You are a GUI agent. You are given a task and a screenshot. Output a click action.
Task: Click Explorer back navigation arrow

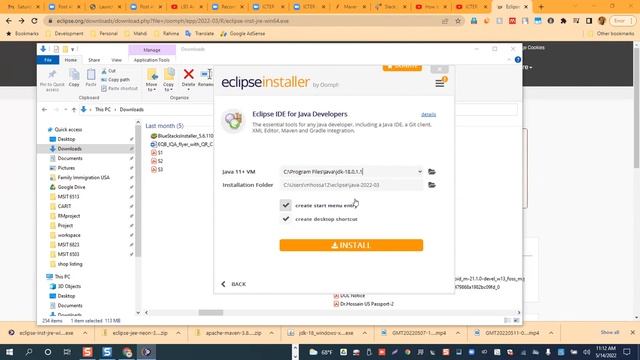[x=44, y=109]
